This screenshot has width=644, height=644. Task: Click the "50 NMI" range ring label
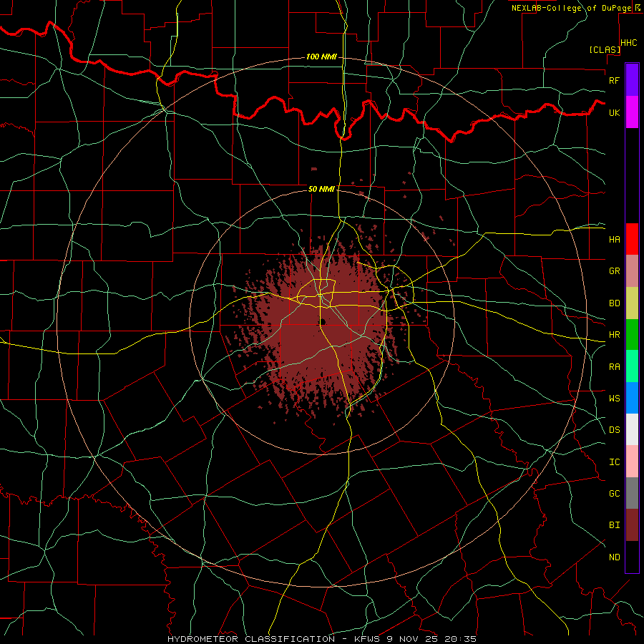tap(321, 189)
